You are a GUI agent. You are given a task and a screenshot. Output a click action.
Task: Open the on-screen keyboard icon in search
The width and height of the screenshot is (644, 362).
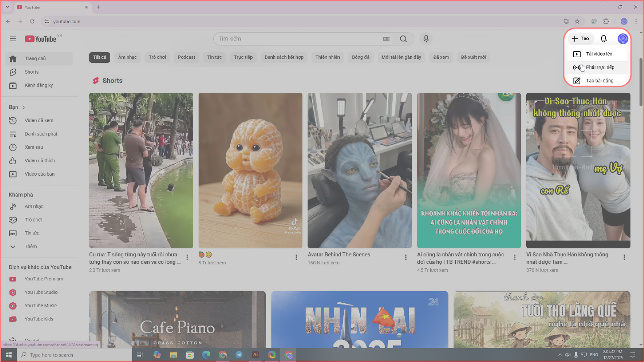pyautogui.click(x=386, y=39)
